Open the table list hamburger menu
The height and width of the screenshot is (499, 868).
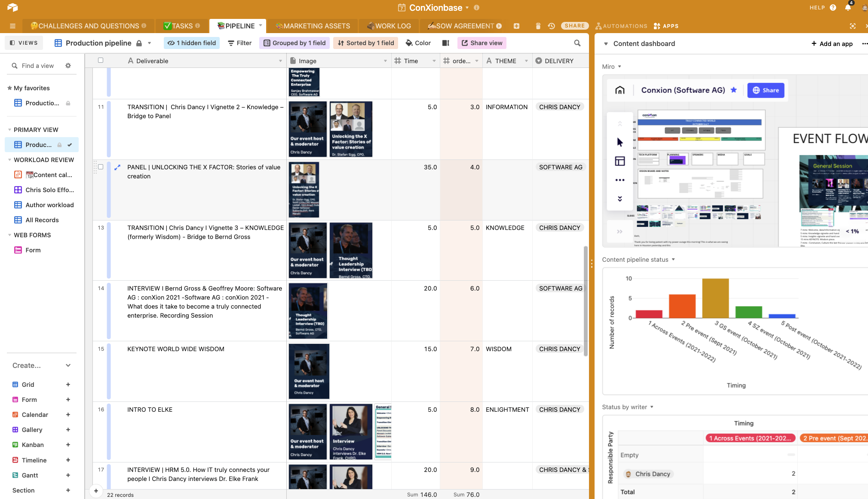pos(12,26)
